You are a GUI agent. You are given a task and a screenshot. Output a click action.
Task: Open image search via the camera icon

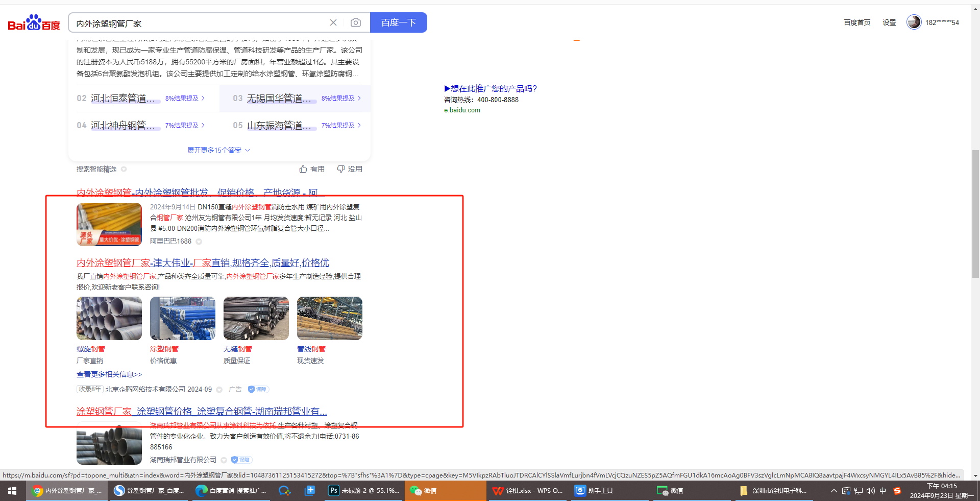pos(356,22)
